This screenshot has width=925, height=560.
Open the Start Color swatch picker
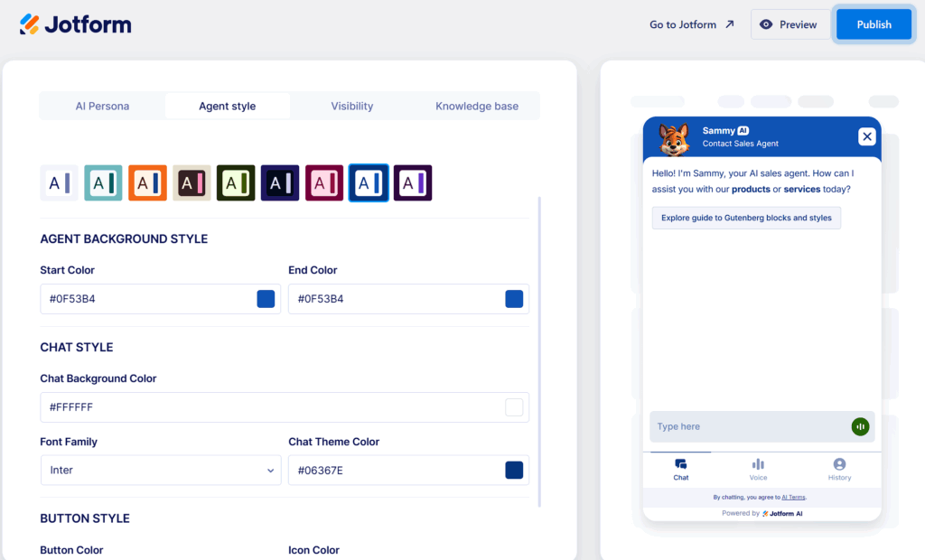(x=266, y=299)
